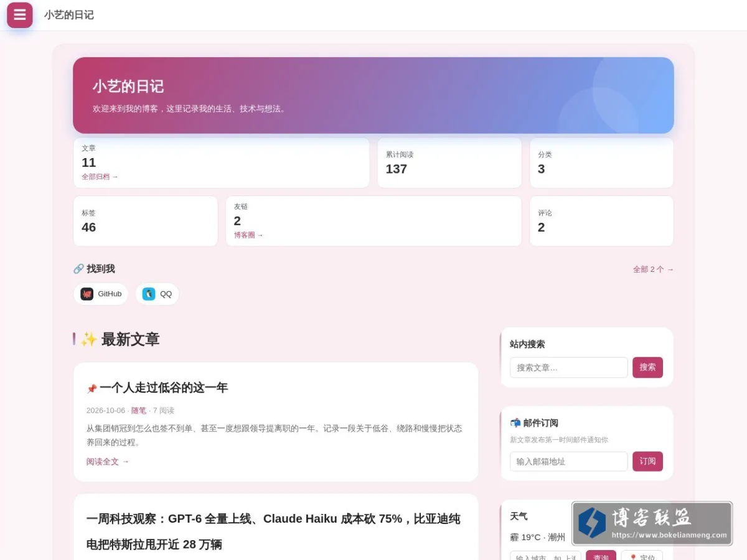Click the 邮件订阅 widget title

click(541, 423)
